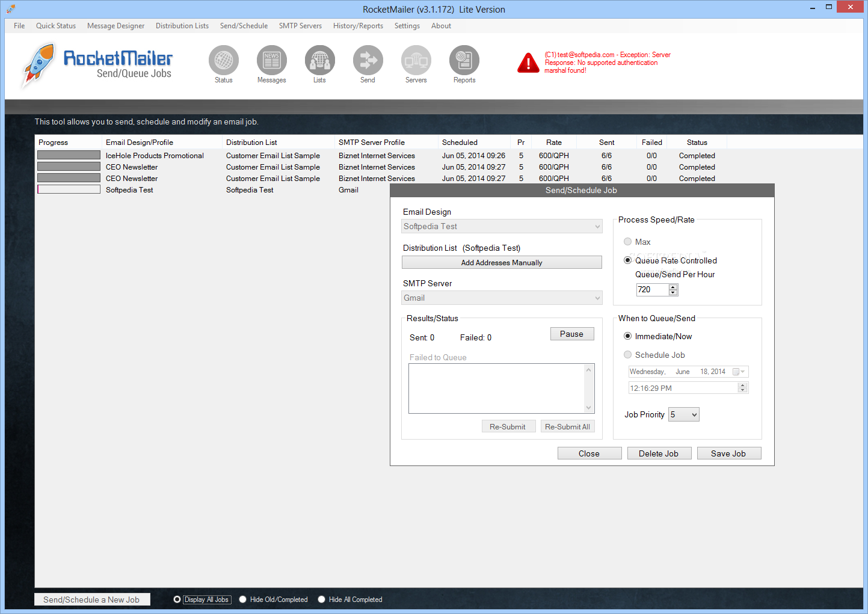Click the schedule time spinner arrows
The image size is (868, 614).
tap(742, 388)
